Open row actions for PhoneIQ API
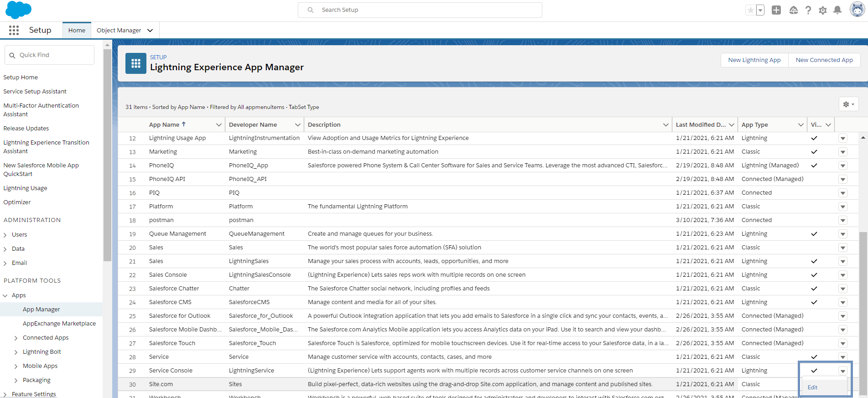The height and width of the screenshot is (398, 868). coord(843,179)
